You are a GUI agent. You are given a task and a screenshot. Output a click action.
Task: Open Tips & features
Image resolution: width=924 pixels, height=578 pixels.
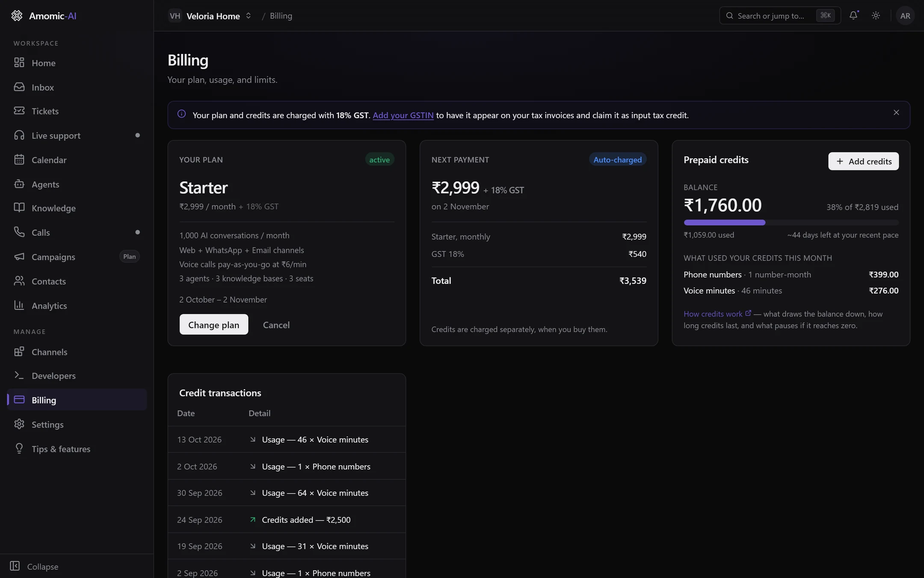pos(77,449)
